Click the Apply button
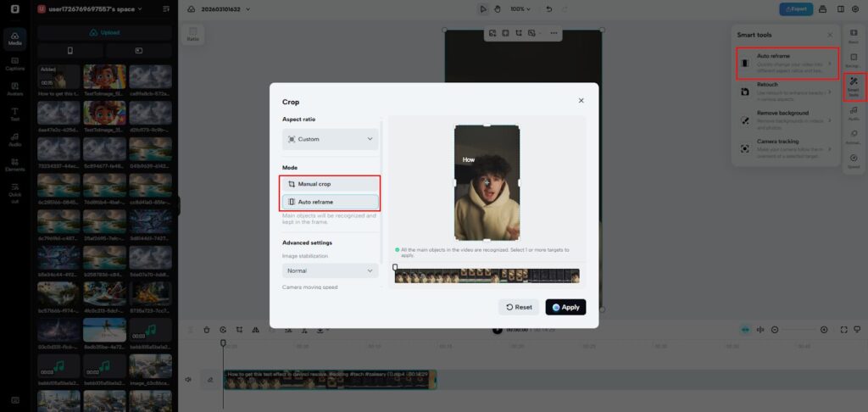The height and width of the screenshot is (412, 868). pyautogui.click(x=565, y=307)
